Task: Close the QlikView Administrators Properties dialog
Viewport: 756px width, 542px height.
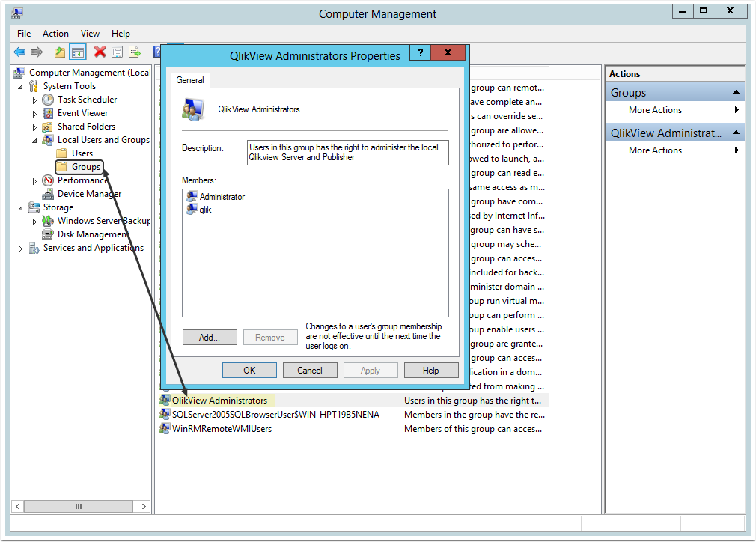Action: (x=448, y=52)
